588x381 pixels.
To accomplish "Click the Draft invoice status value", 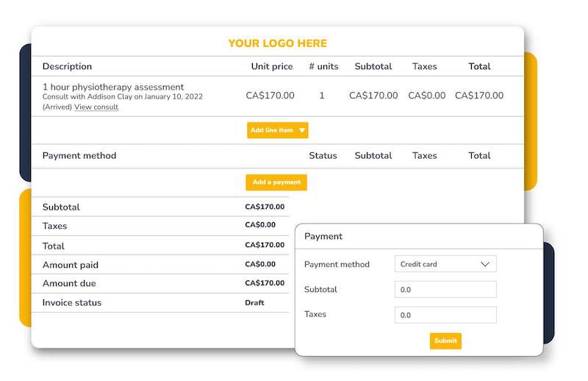I will [x=254, y=302].
